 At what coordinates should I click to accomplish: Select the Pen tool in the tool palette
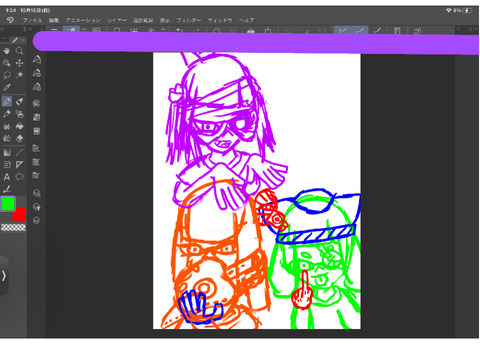click(x=7, y=102)
